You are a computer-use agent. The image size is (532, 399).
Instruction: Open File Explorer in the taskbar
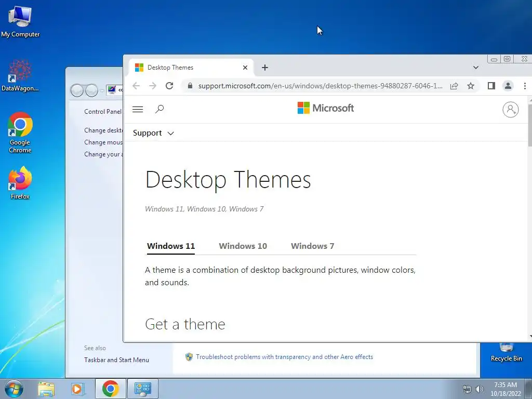[46, 389]
